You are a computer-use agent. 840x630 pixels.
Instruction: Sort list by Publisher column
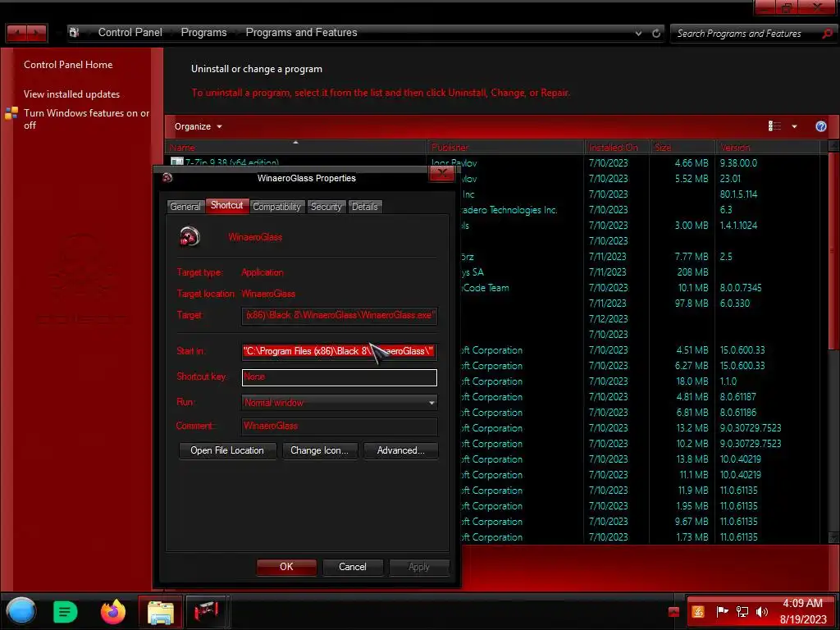click(505, 148)
